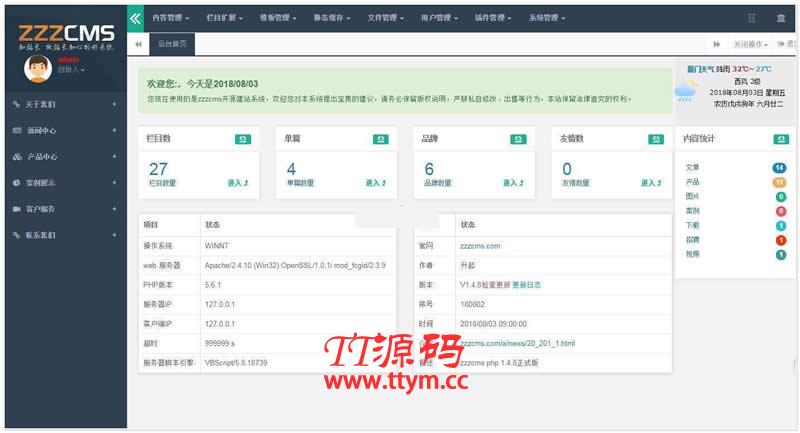The image size is (800, 433).
Task: Open the 静态缓存 dropdown menu
Action: tap(332, 18)
